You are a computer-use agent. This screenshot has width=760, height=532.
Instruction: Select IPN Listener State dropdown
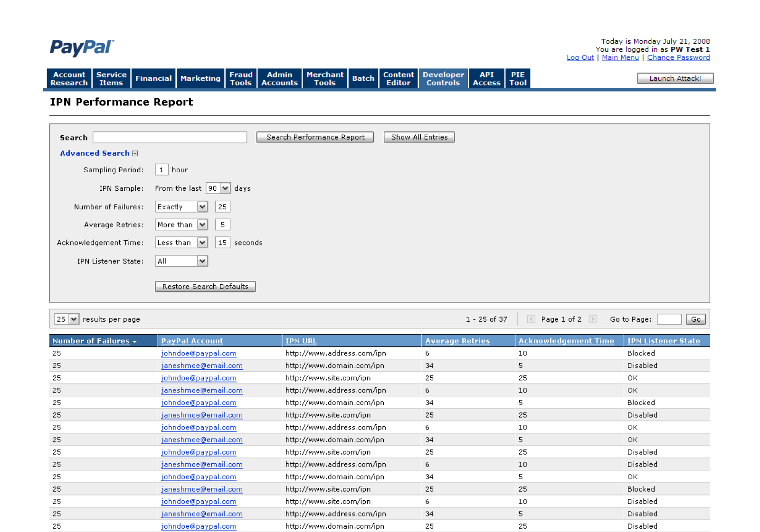coord(202,261)
